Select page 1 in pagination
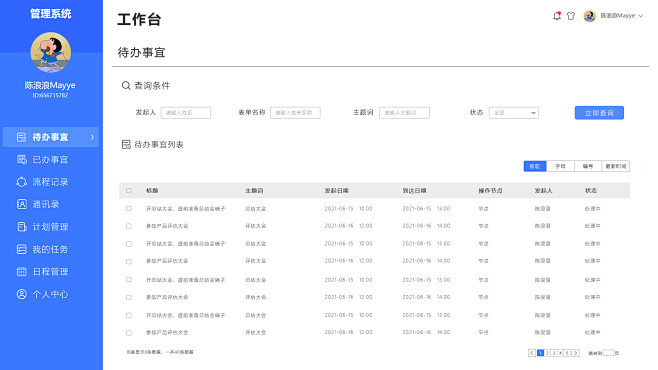Screen dimensions: 658x370 click(x=541, y=353)
